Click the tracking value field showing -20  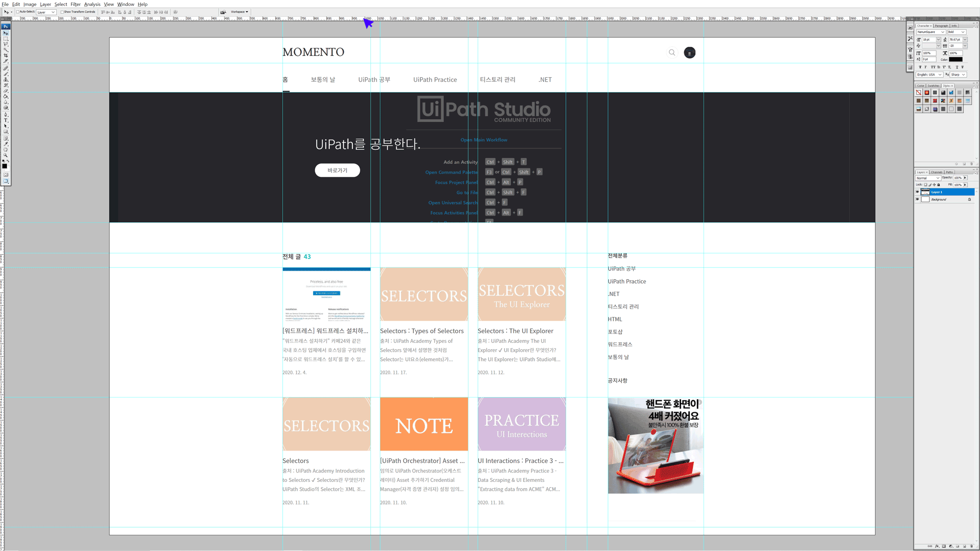click(x=955, y=46)
